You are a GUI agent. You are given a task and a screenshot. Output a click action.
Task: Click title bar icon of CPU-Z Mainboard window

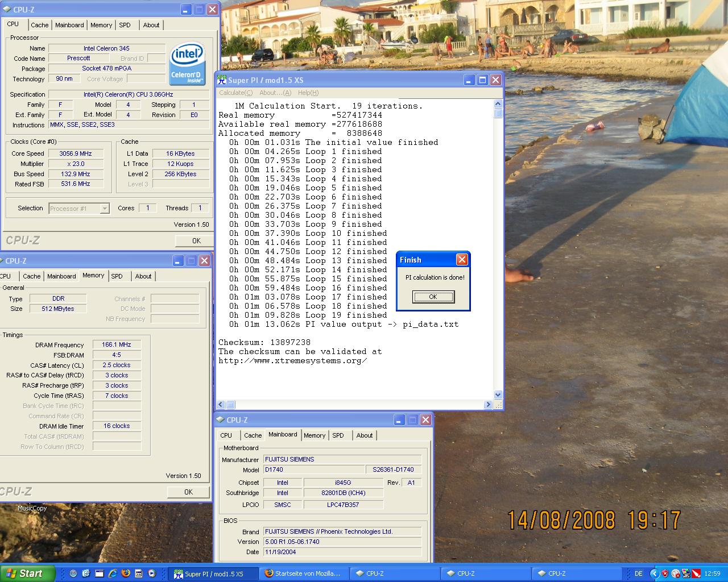click(x=220, y=420)
